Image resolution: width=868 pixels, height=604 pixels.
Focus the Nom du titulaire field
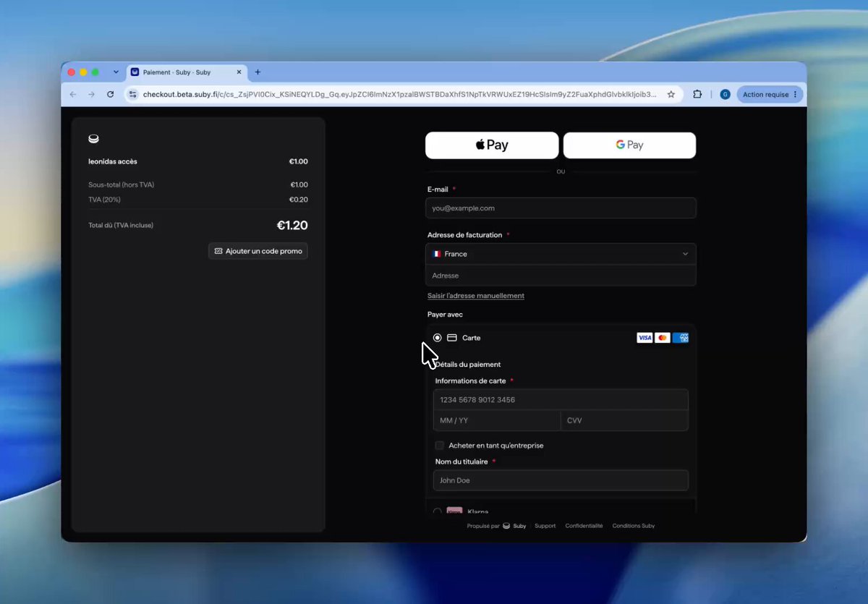click(x=561, y=480)
